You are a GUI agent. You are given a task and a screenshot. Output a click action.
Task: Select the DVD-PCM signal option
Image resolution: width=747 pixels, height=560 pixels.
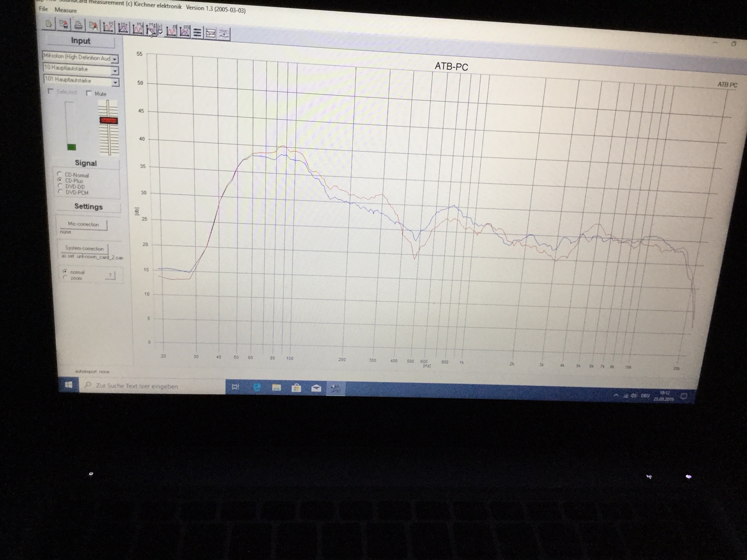[60, 192]
